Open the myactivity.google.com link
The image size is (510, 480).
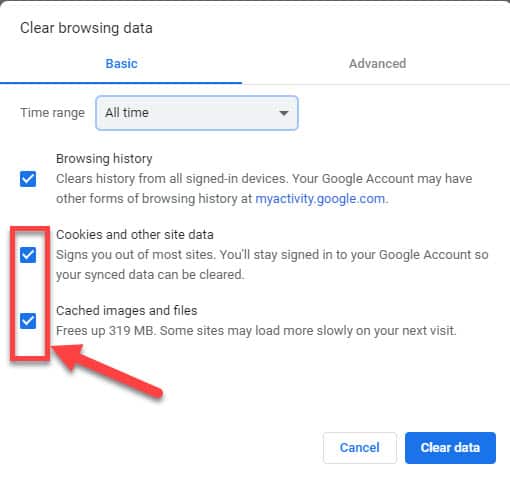click(320, 199)
